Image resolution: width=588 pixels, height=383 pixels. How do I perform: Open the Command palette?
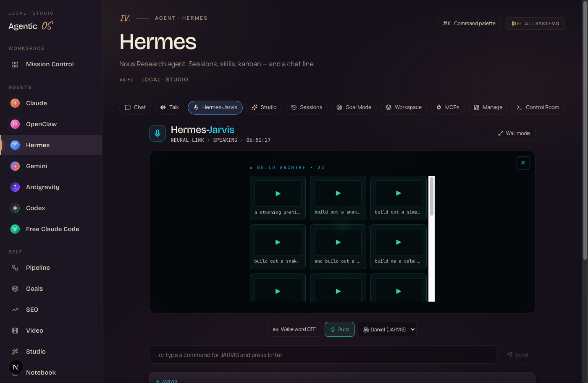click(x=469, y=23)
